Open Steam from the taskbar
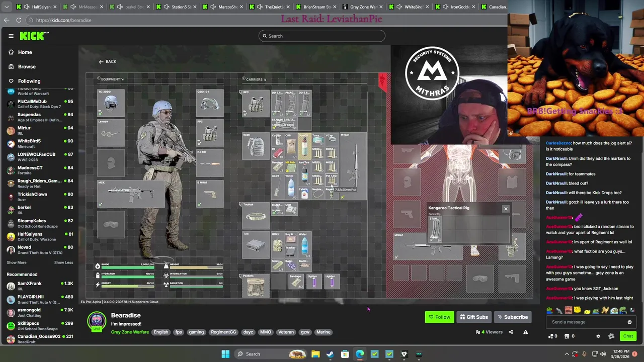Image resolution: width=644 pixels, height=362 pixels. [330, 354]
